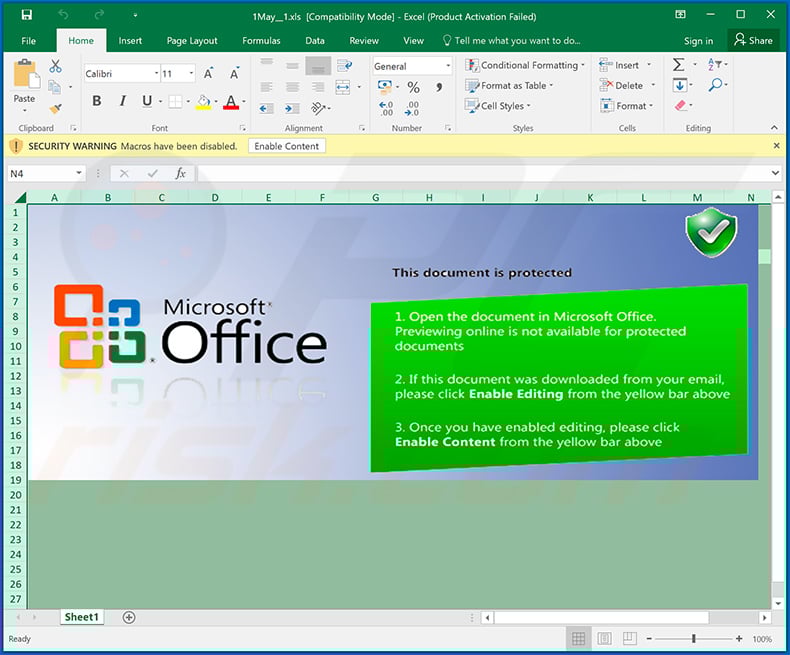
Task: Toggle Bold formatting
Action: click(97, 101)
